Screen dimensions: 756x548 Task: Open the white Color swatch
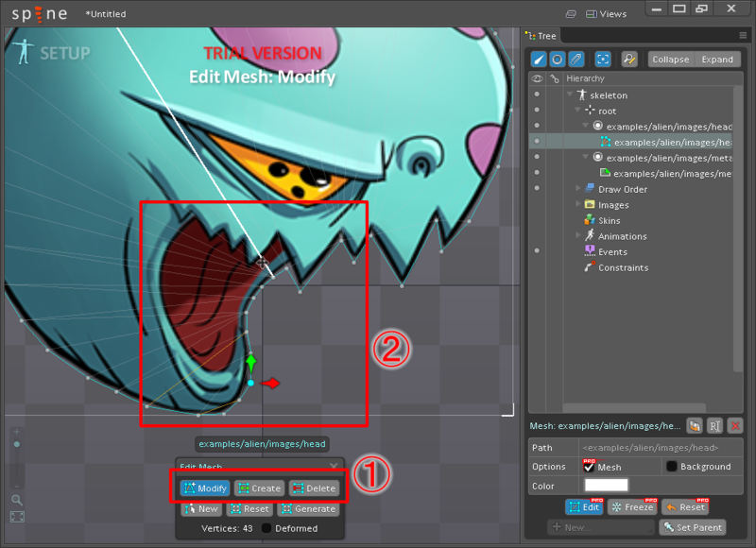(606, 485)
